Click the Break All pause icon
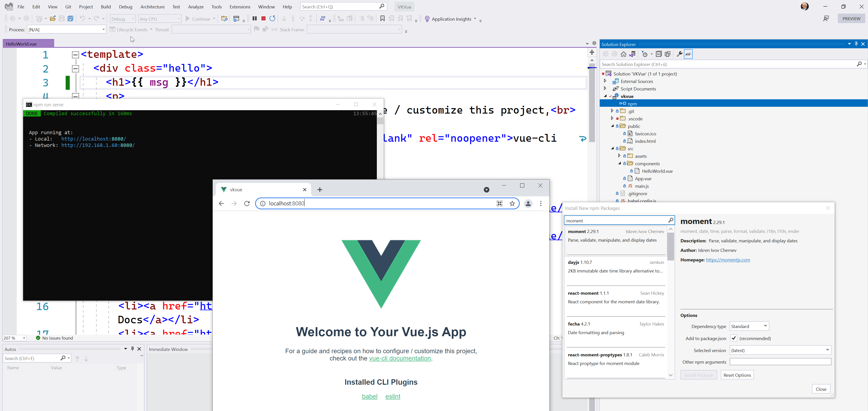The image size is (868, 411). (255, 19)
